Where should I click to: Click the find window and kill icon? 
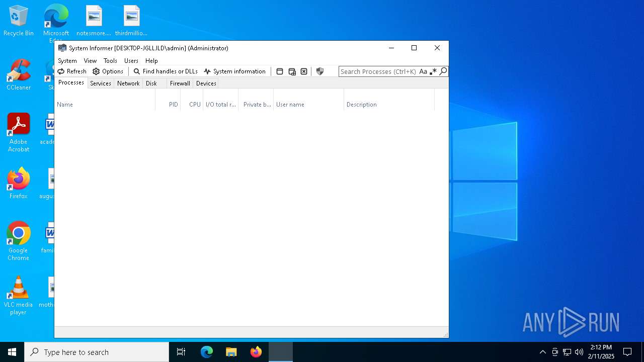click(x=304, y=71)
